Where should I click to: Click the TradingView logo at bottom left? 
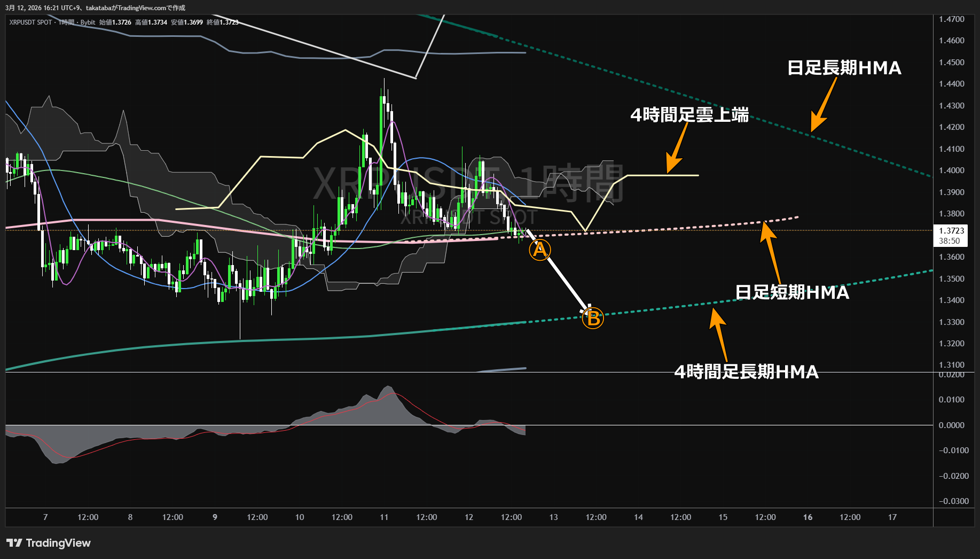(x=49, y=543)
